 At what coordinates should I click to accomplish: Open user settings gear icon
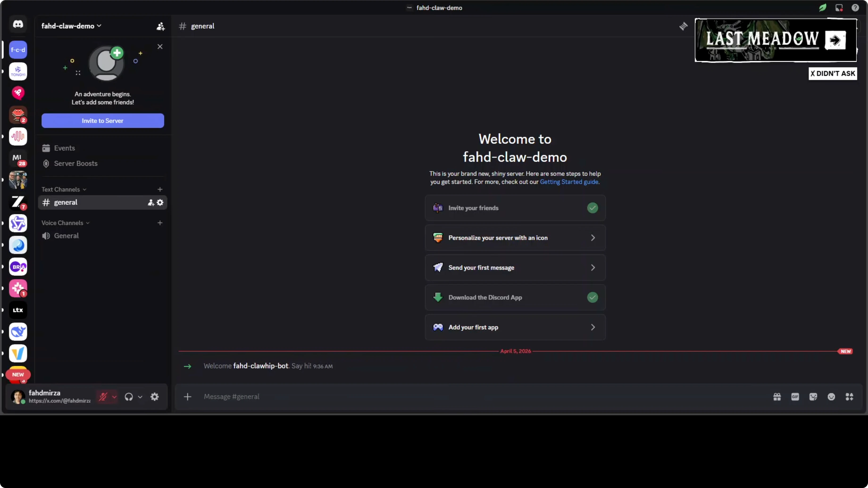coord(154,397)
